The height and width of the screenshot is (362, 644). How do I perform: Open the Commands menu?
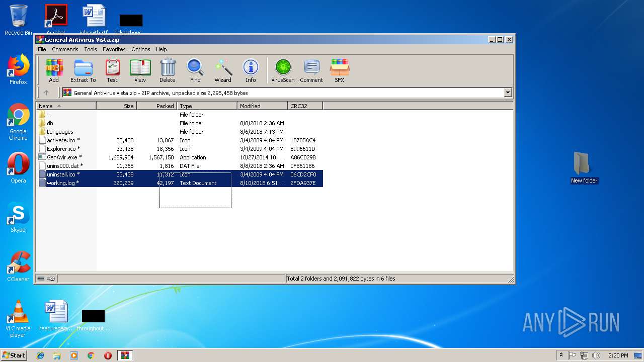click(x=65, y=49)
